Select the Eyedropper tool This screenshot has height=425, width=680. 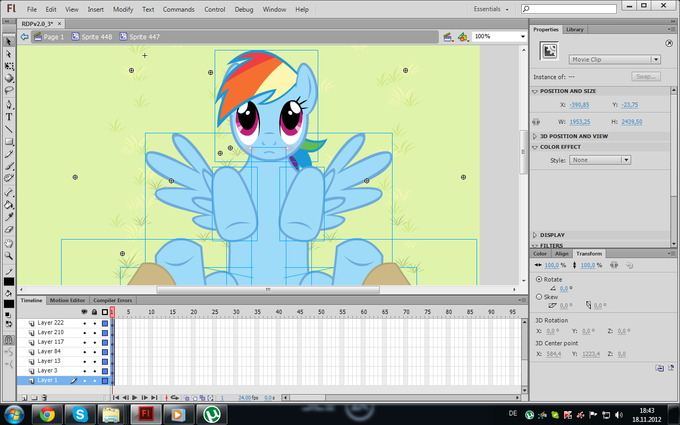pos(8,217)
